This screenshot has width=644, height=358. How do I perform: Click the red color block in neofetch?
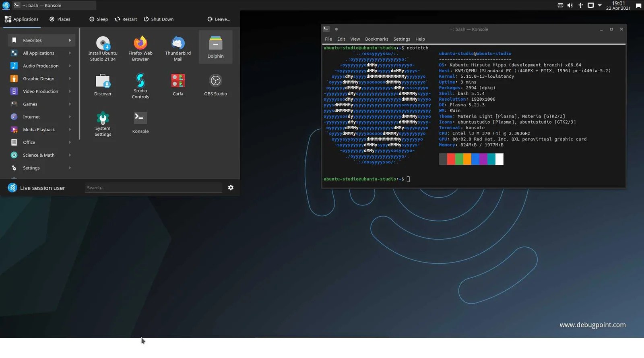click(451, 159)
